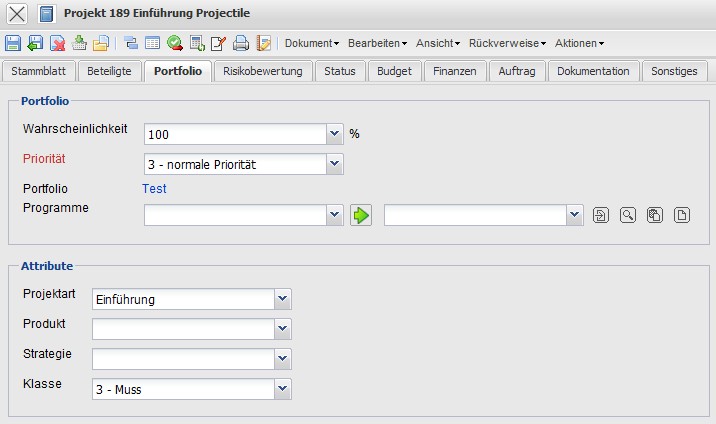Screen dimensions: 716x424
Task: Click the magnifier search icon in Programme row
Action: 627,215
